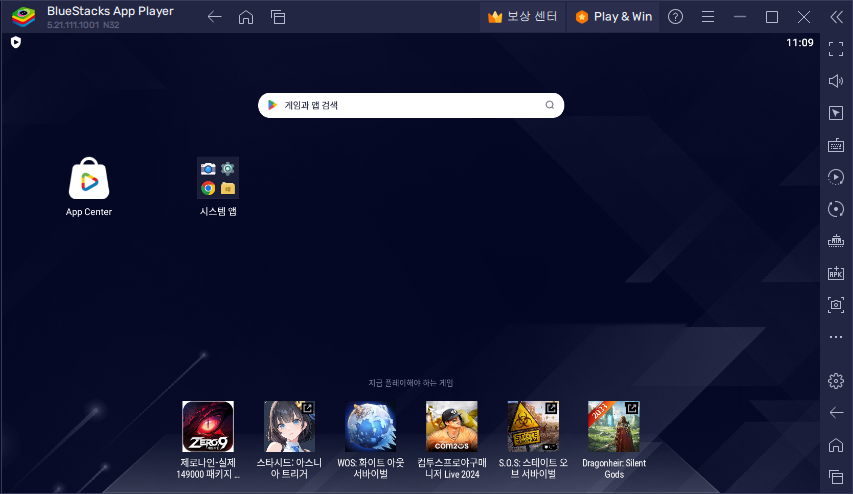Open the 시스템 앱 folder
This screenshot has width=853, height=494.
218,187
